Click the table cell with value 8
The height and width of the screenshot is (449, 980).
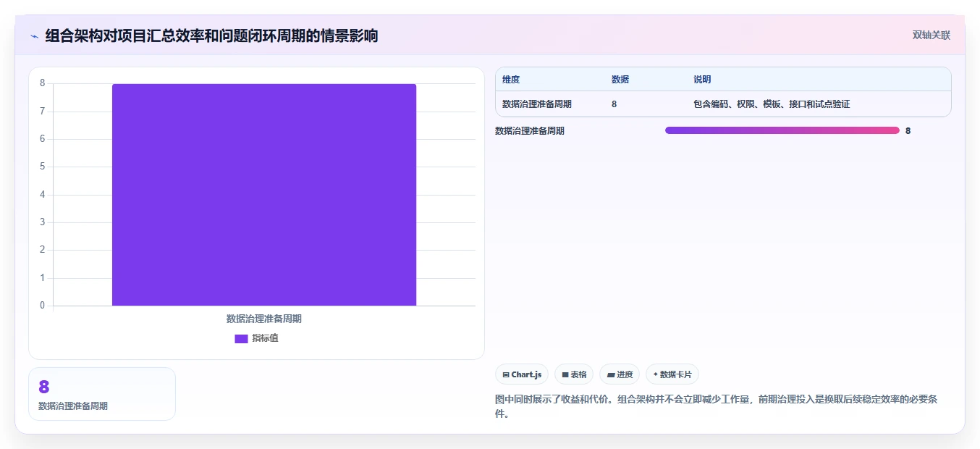tap(614, 104)
